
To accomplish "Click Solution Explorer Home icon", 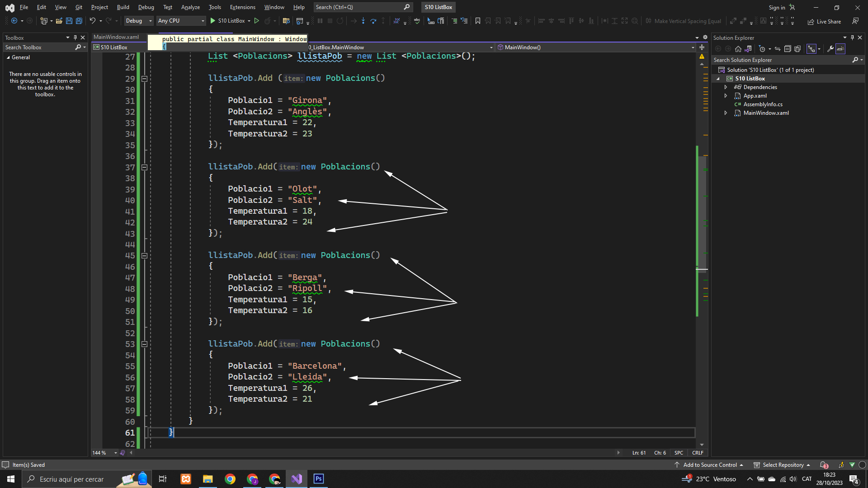I will (738, 49).
